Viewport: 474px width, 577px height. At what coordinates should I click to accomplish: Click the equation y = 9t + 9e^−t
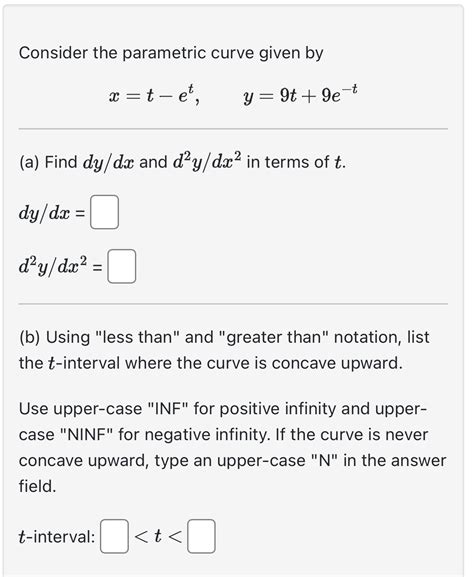coord(300,95)
